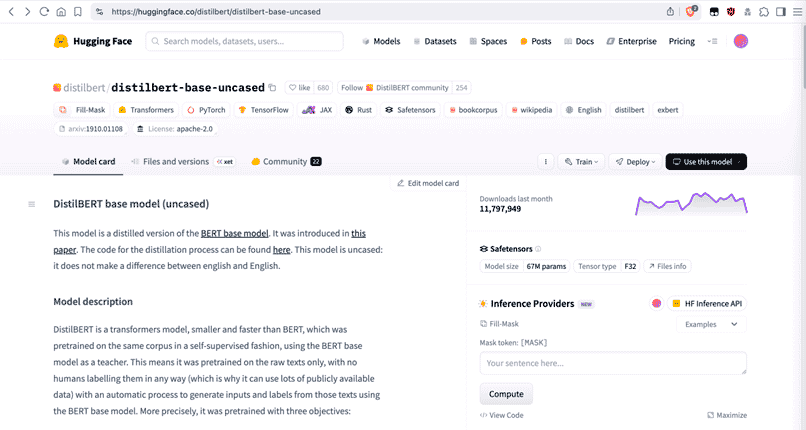The height and width of the screenshot is (430, 806).
Task: Open the Pricing navigation item
Action: [682, 41]
